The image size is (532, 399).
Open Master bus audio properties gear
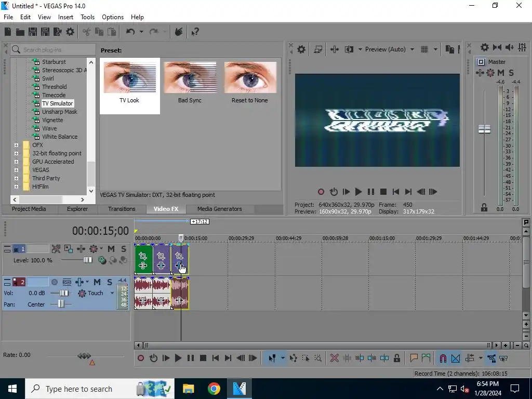485,47
